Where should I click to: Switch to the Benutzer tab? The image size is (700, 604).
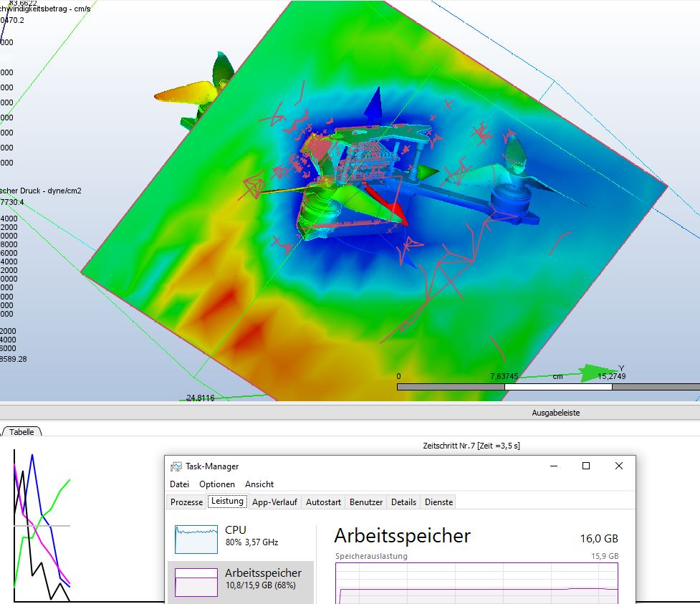366,502
